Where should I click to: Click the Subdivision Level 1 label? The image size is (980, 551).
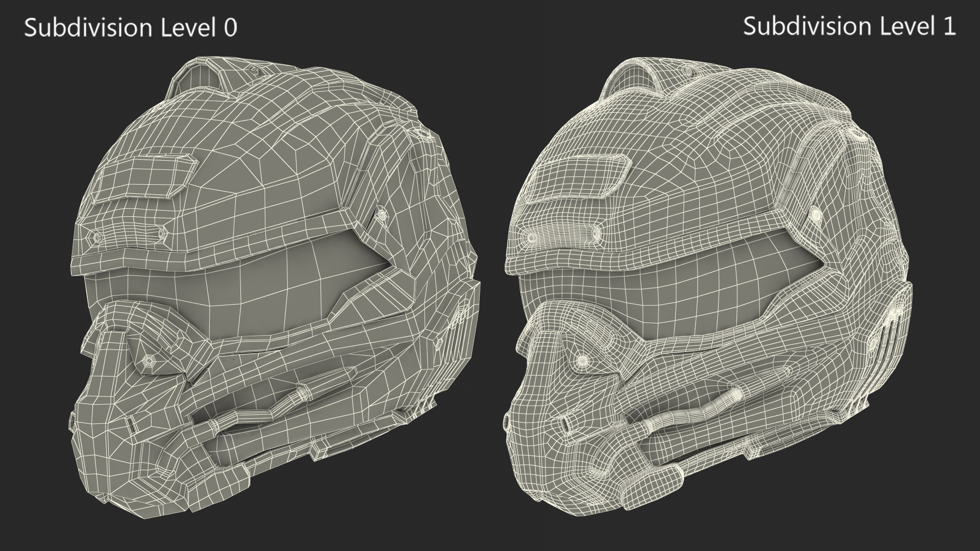(x=849, y=27)
